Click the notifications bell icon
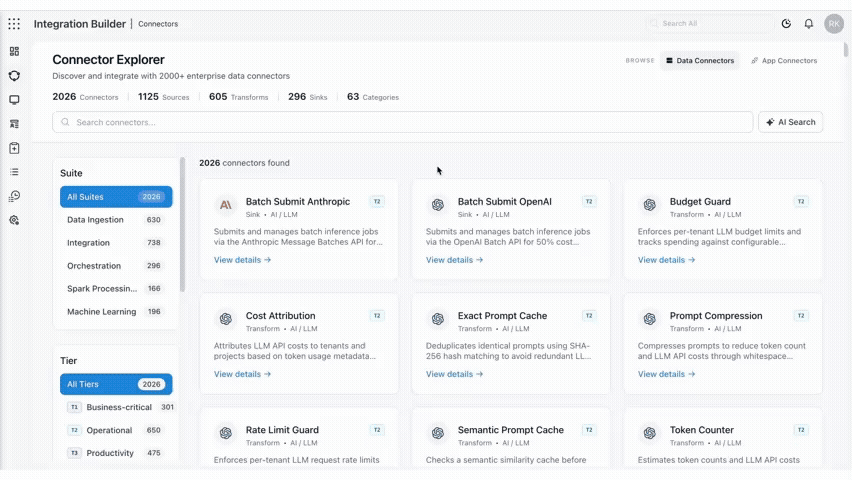Screen dimensions: 852x480 [809, 24]
